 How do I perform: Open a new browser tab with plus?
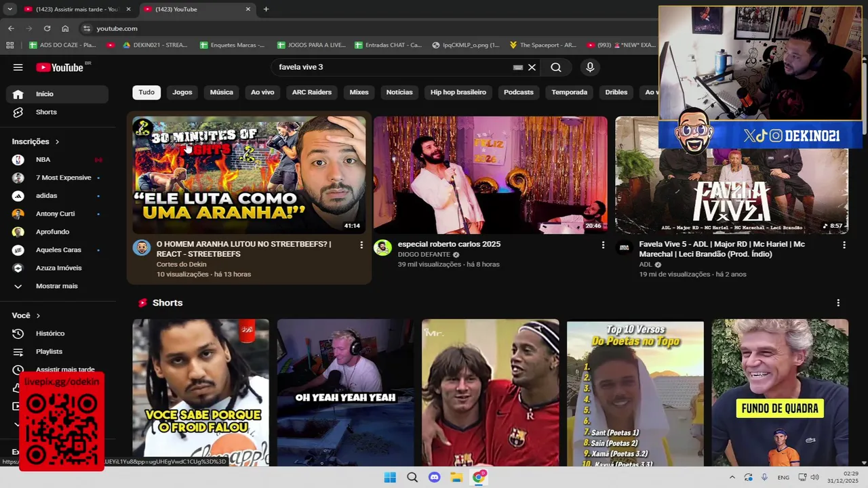click(x=266, y=9)
